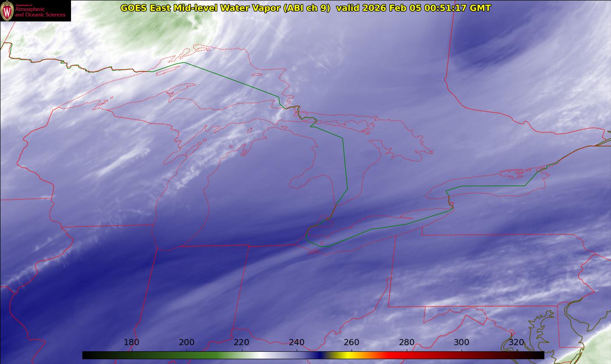Click the 280 colorbar tick label
This screenshot has width=611, height=364.
[407, 343]
